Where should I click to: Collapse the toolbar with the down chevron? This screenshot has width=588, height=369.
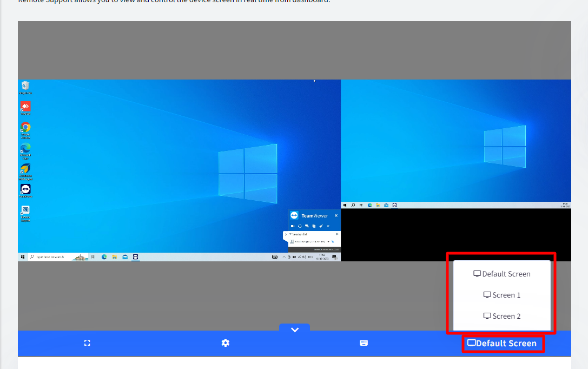coord(295,330)
